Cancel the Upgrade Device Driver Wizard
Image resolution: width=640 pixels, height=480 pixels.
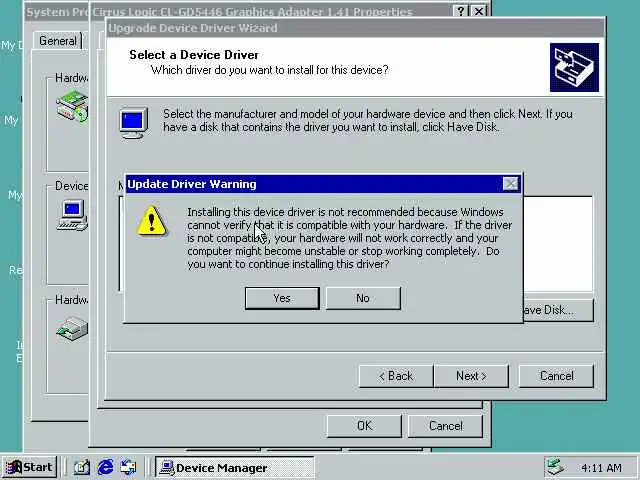(556, 376)
